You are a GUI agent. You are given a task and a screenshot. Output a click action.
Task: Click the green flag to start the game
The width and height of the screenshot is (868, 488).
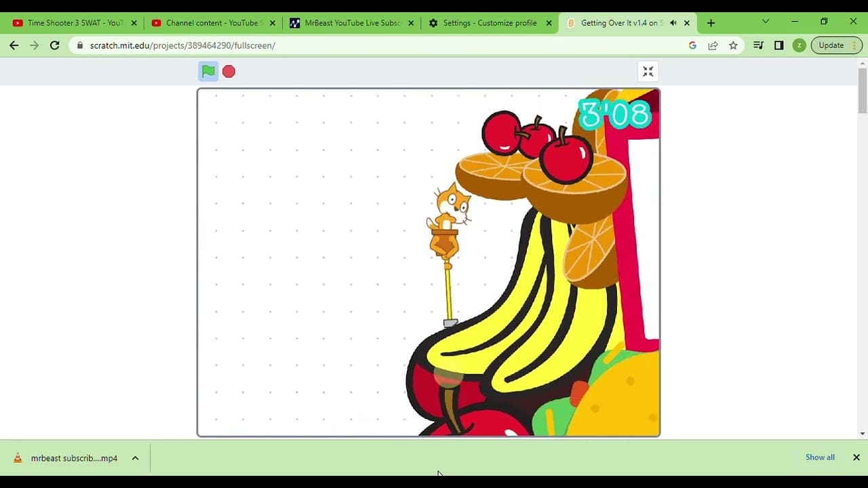click(x=208, y=71)
